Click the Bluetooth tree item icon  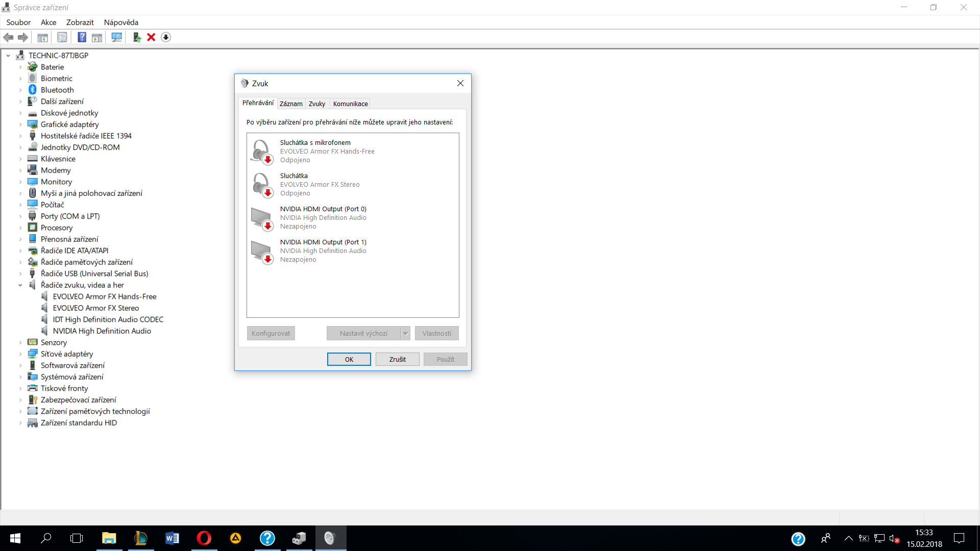click(33, 90)
